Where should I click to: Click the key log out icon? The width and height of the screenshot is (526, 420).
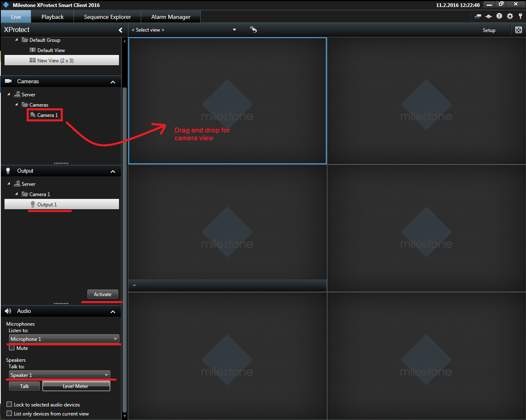520,16
